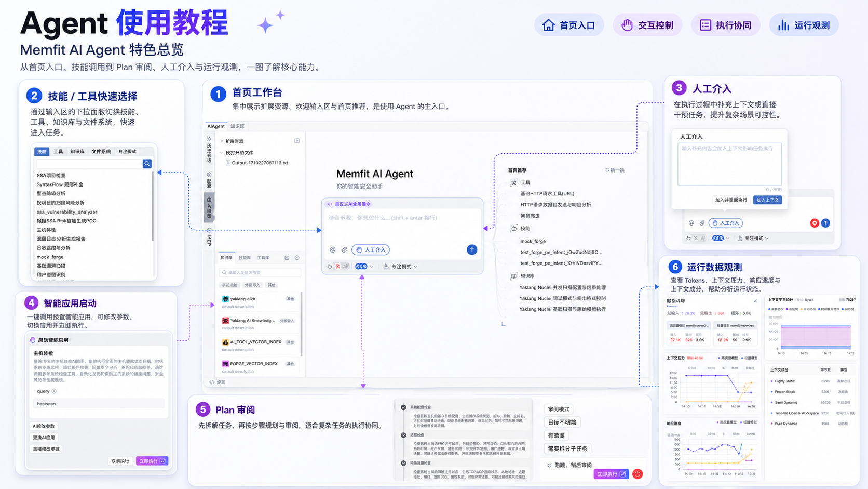
Task: Open file Output-1710227067113.txt
Action: coord(258,163)
